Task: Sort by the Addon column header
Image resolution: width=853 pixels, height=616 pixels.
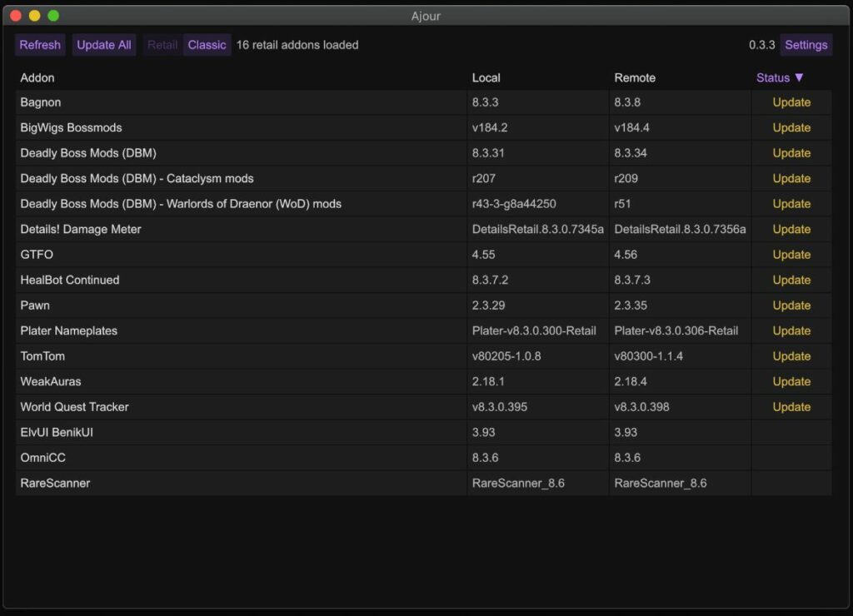Action: tap(37, 77)
